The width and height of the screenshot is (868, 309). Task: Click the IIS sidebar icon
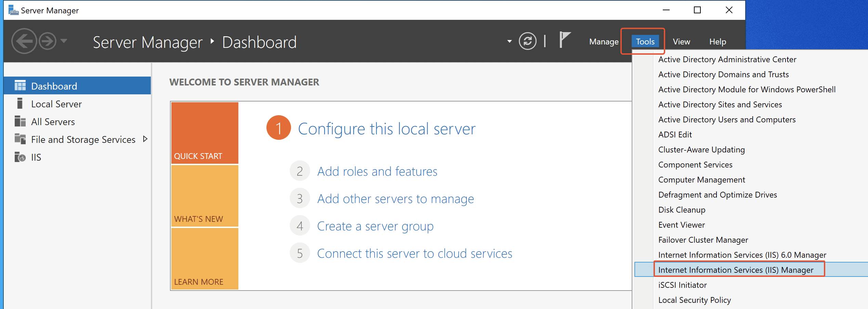pyautogui.click(x=20, y=157)
